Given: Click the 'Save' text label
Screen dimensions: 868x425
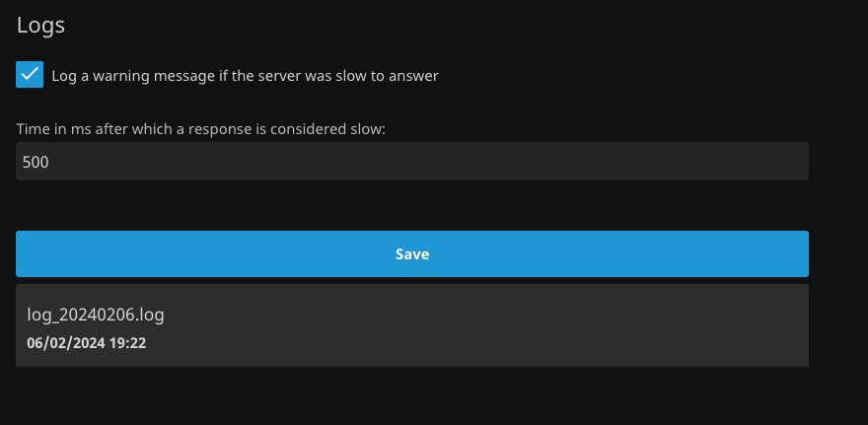Looking at the screenshot, I should coord(412,254).
